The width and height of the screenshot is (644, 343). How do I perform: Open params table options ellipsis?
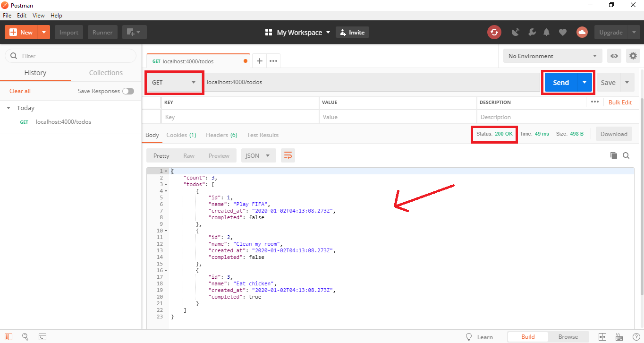(594, 102)
